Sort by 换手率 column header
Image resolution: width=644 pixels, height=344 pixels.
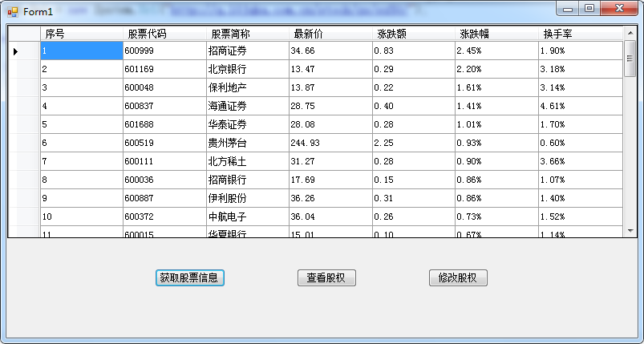click(x=581, y=34)
